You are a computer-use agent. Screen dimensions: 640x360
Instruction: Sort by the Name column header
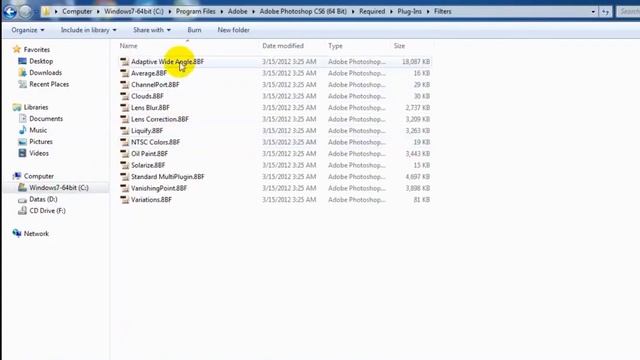point(129,46)
